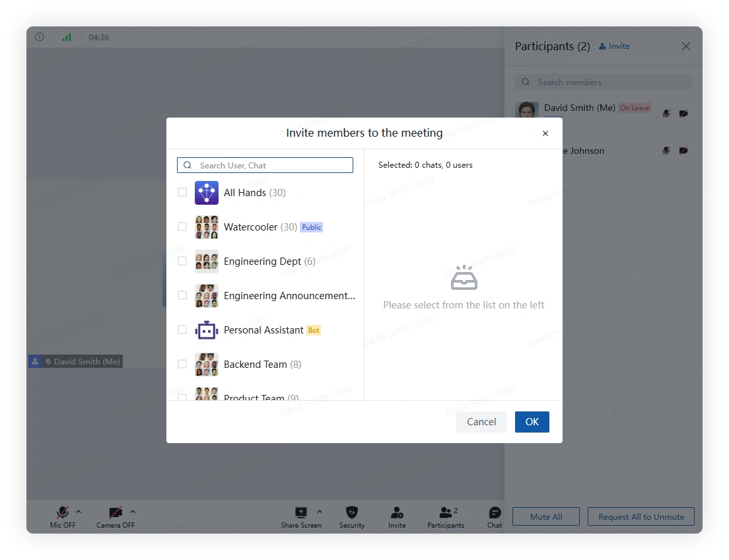Click the Mute All button
Screen dimensions: 729x560
[x=546, y=516]
